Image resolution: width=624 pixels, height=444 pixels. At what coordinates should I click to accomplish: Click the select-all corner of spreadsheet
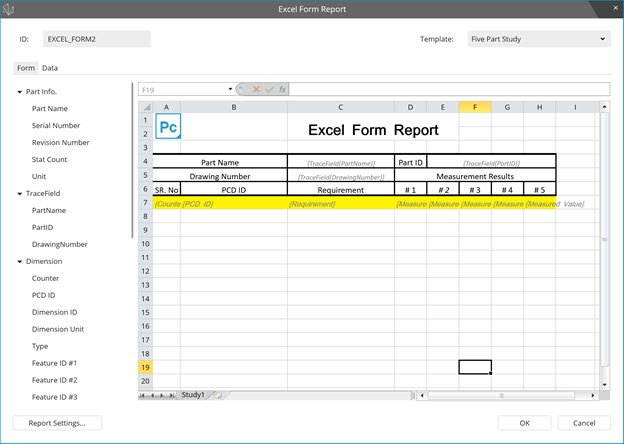click(144, 107)
